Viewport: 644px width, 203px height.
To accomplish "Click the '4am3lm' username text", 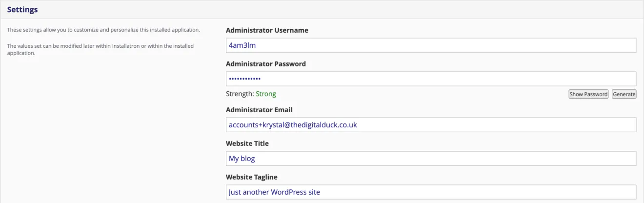I will [x=242, y=45].
